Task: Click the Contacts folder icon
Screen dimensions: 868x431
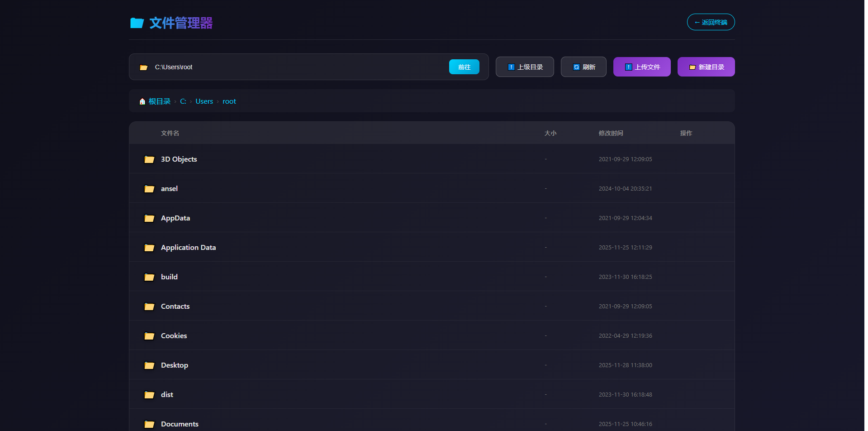Action: 149,306
